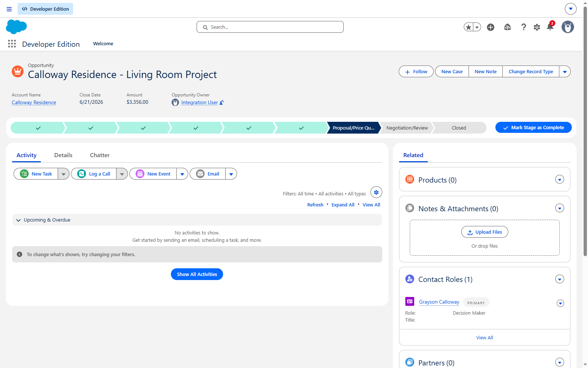Click the Log a Call button
Viewport: 588px width, 368px height.
click(x=94, y=174)
